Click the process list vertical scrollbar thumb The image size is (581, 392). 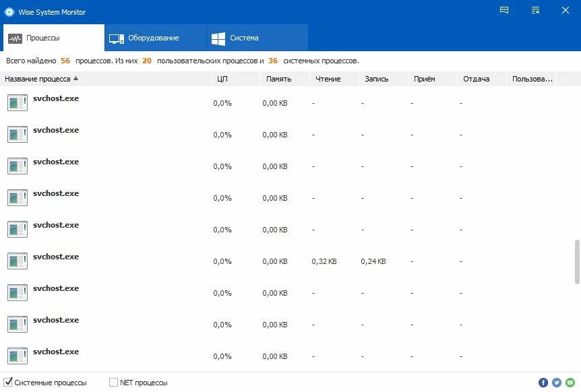(577, 262)
